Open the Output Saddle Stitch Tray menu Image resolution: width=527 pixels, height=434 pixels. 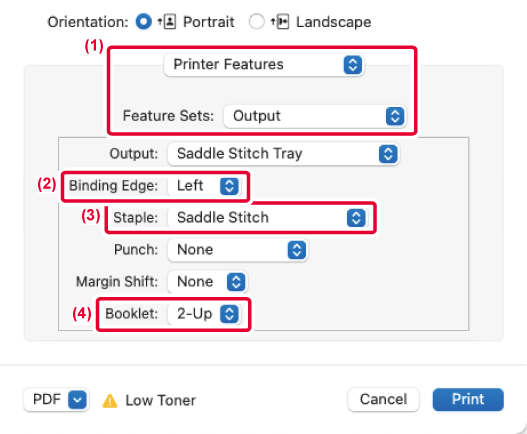pos(283,154)
